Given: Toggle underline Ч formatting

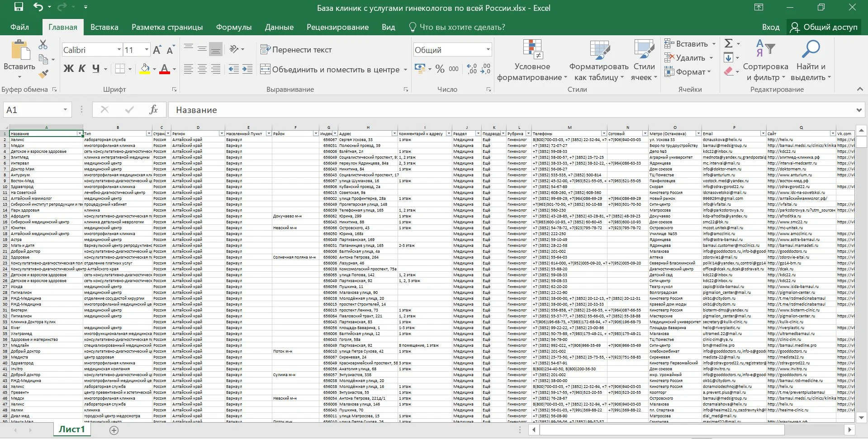Looking at the screenshot, I should point(96,69).
